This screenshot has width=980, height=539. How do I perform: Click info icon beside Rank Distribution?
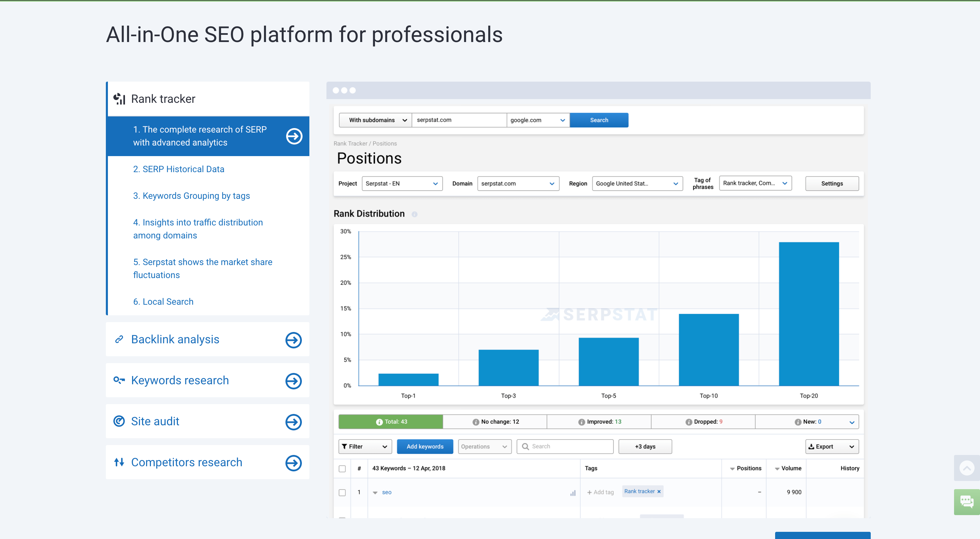pyautogui.click(x=414, y=214)
